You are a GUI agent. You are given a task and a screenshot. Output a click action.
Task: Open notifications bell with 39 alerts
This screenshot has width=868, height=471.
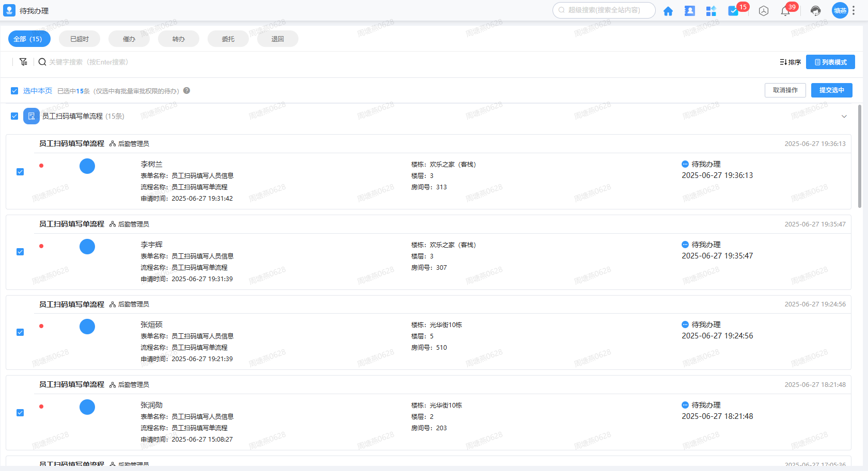[785, 11]
